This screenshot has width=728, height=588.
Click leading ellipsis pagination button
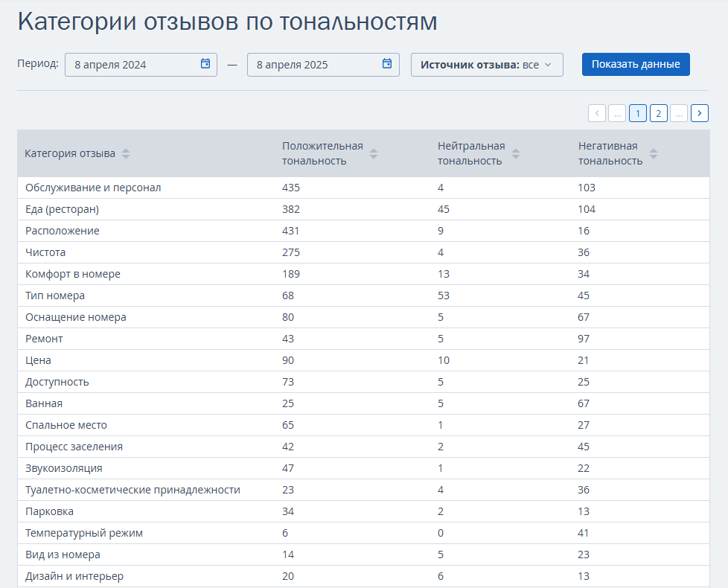pos(617,113)
